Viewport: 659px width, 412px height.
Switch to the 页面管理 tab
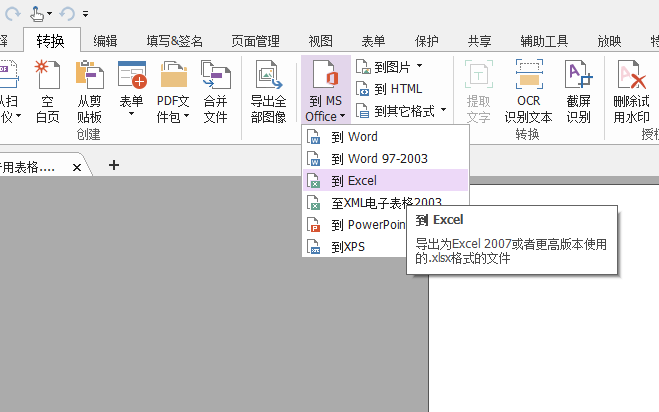point(256,41)
